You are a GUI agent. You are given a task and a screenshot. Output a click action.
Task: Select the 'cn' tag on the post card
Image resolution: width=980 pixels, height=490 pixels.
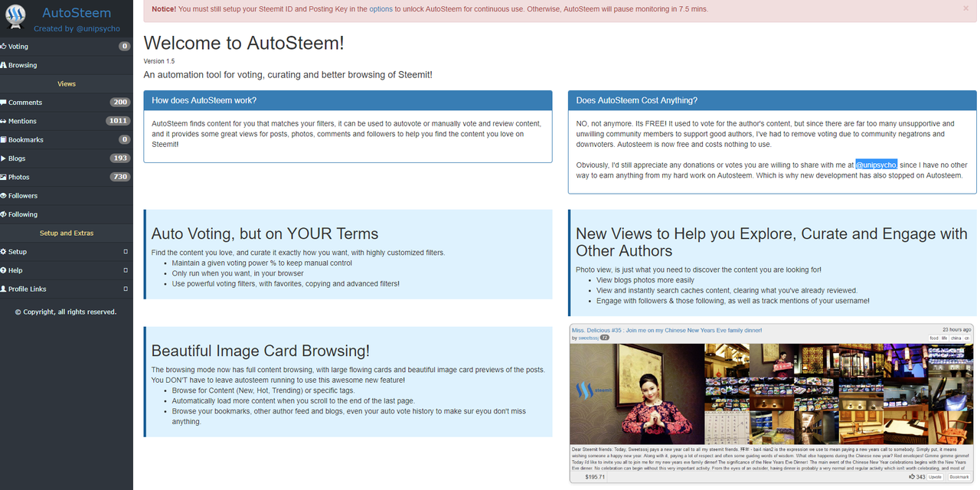[x=967, y=338]
